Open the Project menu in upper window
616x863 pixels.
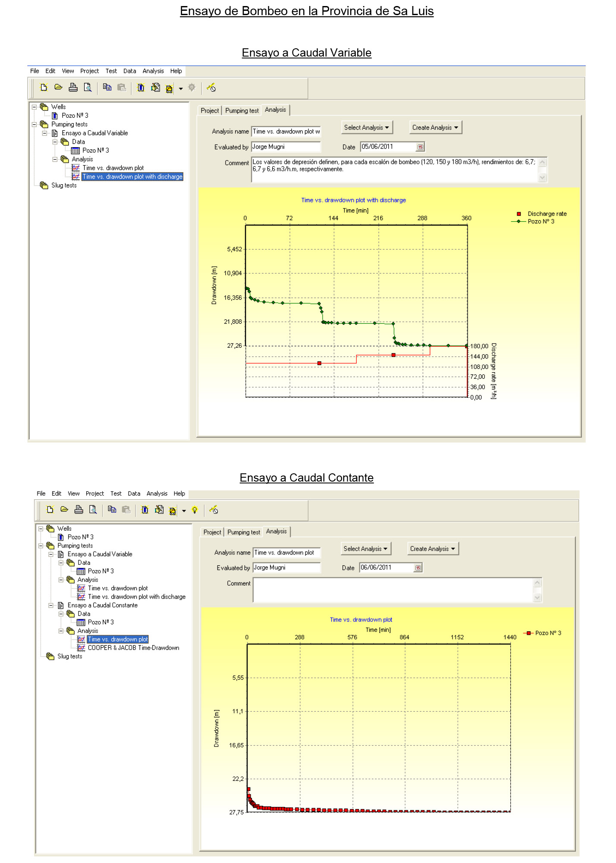pos(89,71)
